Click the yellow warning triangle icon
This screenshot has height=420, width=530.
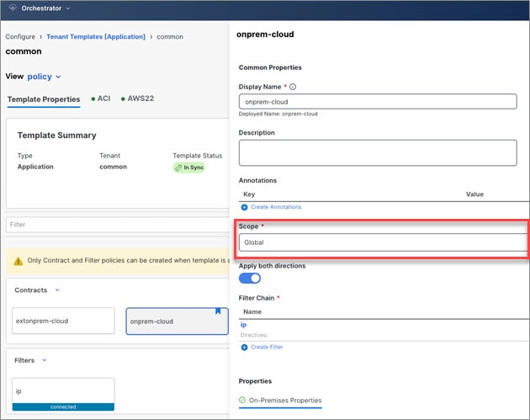pyautogui.click(x=19, y=261)
